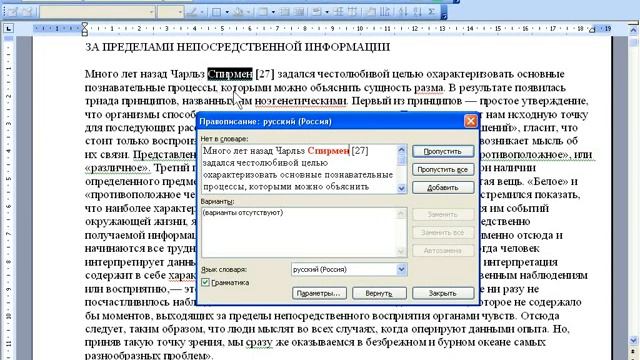The width and height of the screenshot is (640, 360).
Task: Click the scroll-up arrow in the Нет в словаре box
Action: [x=401, y=150]
